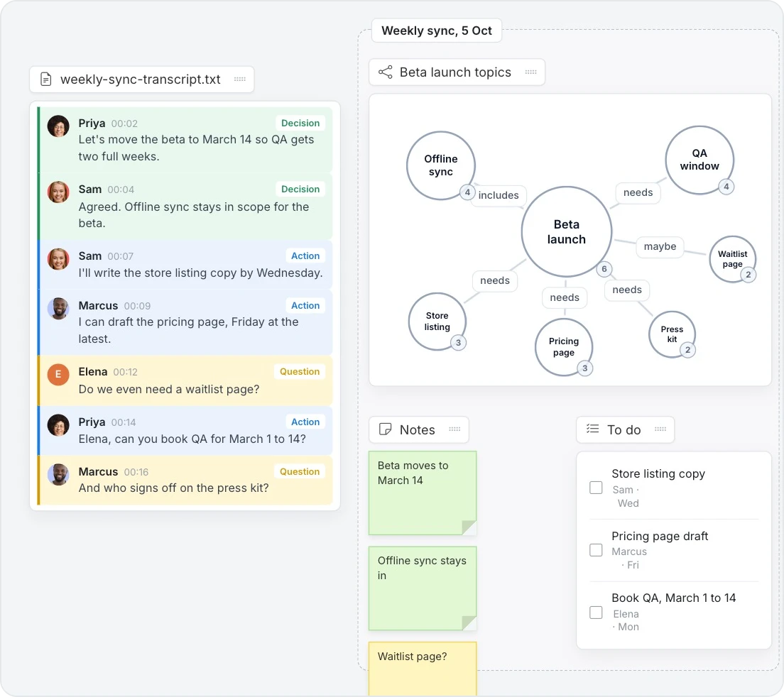Select the yellow Waitlist page? note
The image size is (784, 697).
423,669
